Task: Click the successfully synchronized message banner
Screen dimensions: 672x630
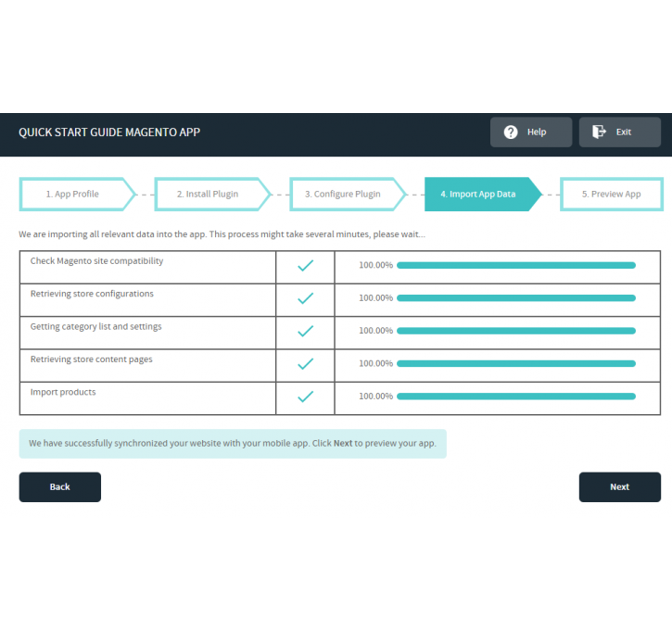Action: point(233,444)
